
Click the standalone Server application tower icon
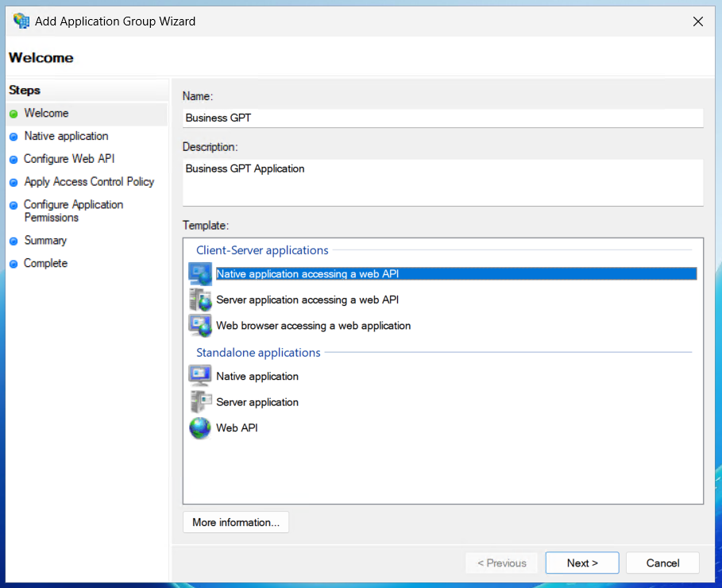click(x=200, y=402)
